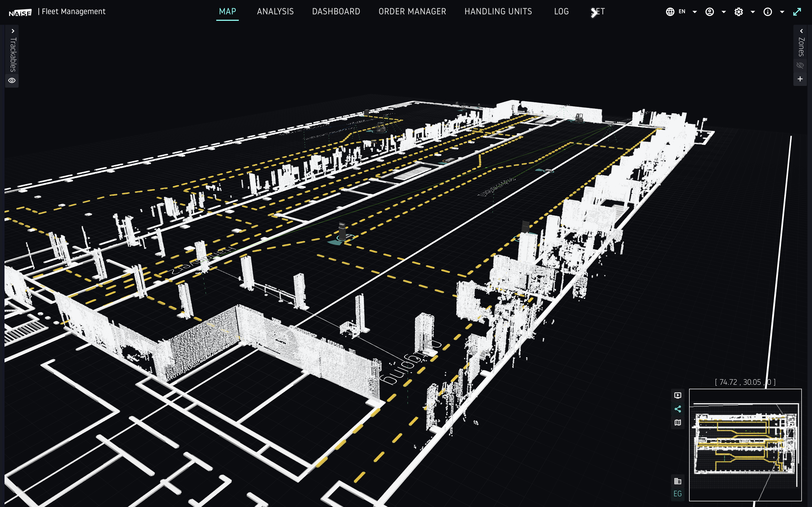Click the folded map icon
The width and height of the screenshot is (812, 507).
click(x=678, y=422)
